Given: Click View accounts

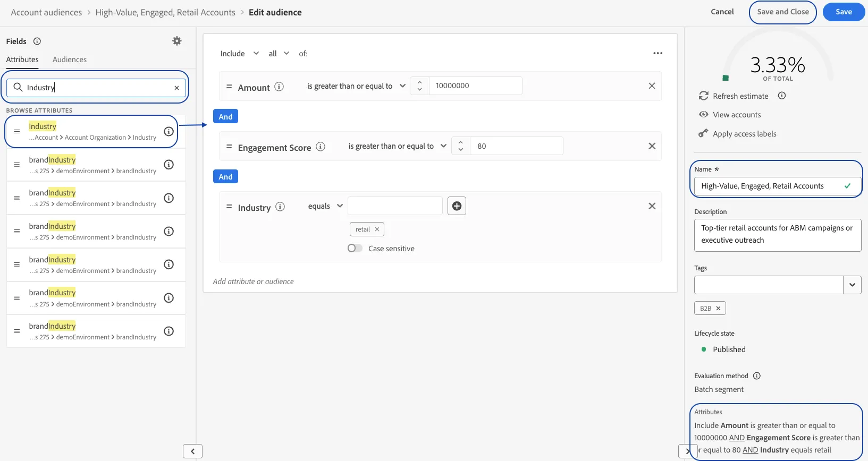Looking at the screenshot, I should point(737,115).
